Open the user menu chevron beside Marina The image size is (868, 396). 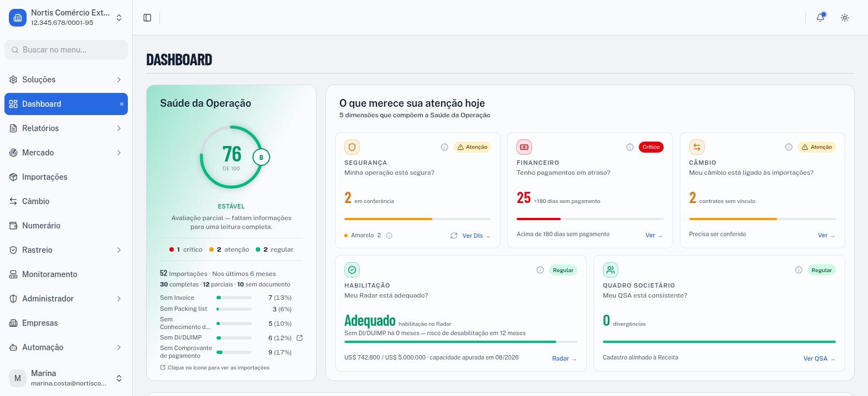click(118, 378)
